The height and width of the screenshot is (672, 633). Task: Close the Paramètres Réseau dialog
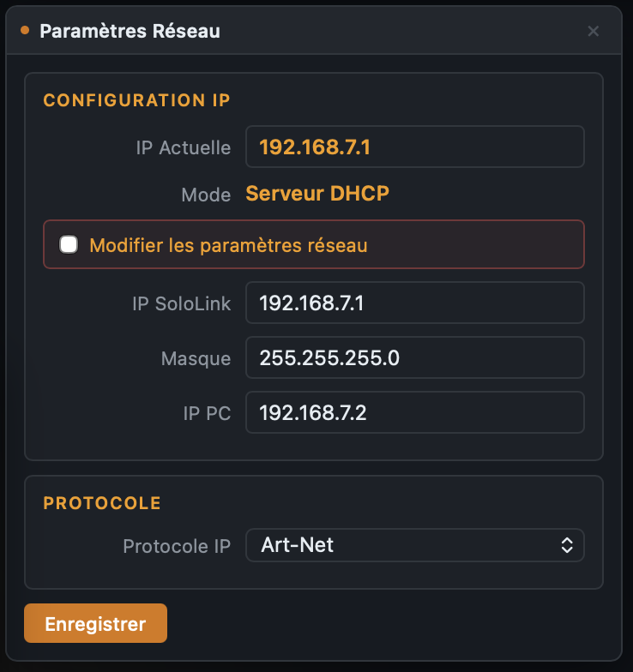tap(594, 31)
